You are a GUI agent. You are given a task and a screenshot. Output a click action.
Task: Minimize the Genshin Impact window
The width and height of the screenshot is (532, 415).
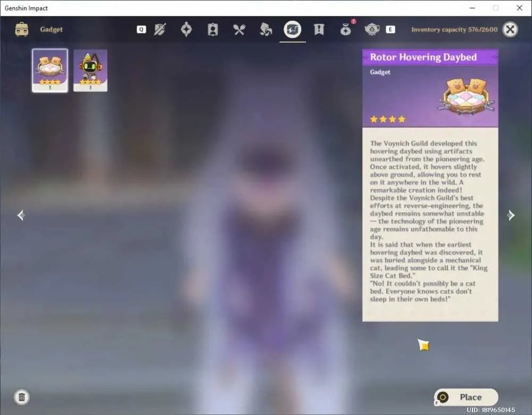click(x=472, y=8)
